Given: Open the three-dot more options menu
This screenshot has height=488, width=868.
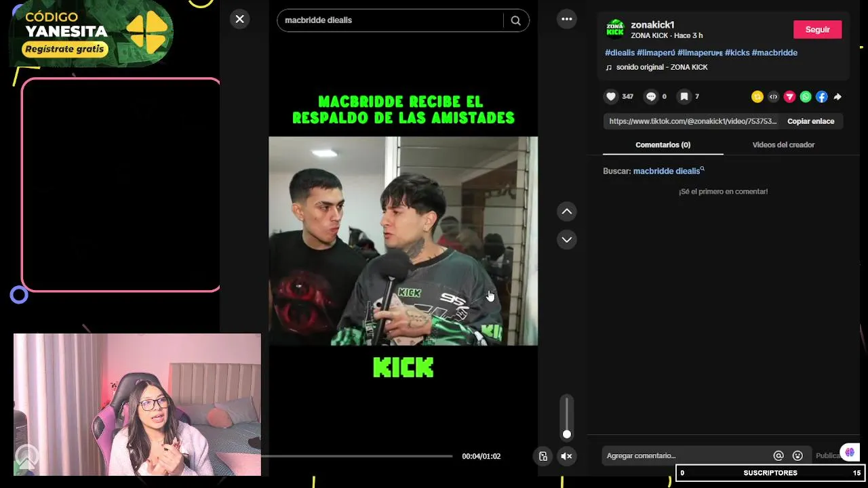Looking at the screenshot, I should point(567,19).
